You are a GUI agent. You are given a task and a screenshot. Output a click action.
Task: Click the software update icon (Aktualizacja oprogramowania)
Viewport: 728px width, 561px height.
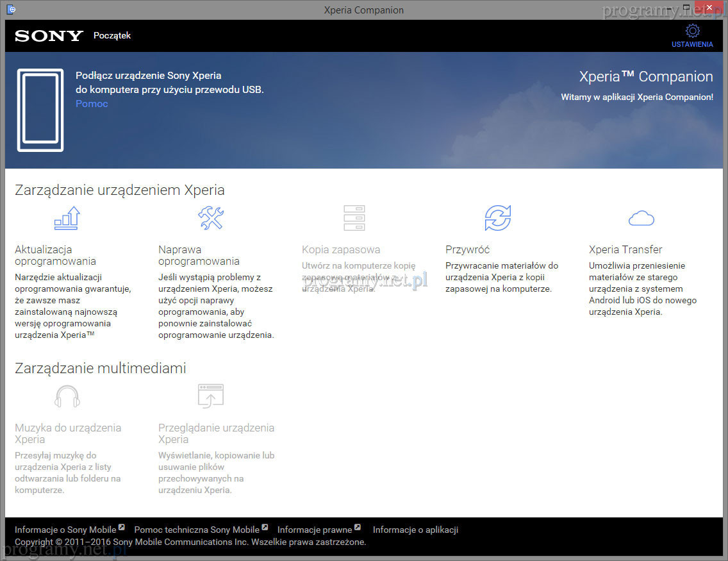[67, 218]
